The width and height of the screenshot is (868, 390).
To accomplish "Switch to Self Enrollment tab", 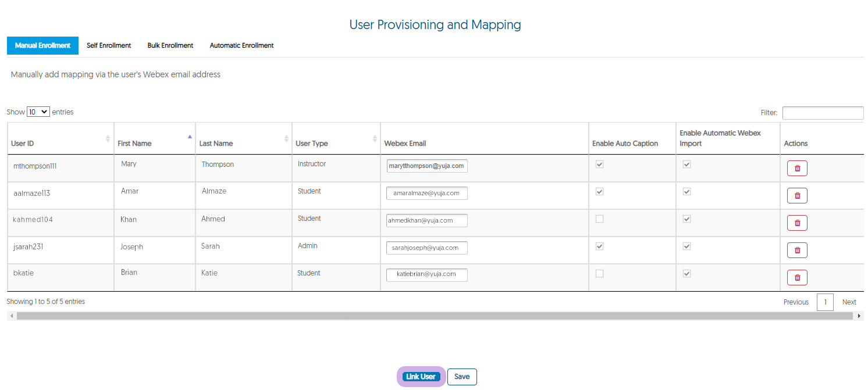I will click(x=109, y=45).
